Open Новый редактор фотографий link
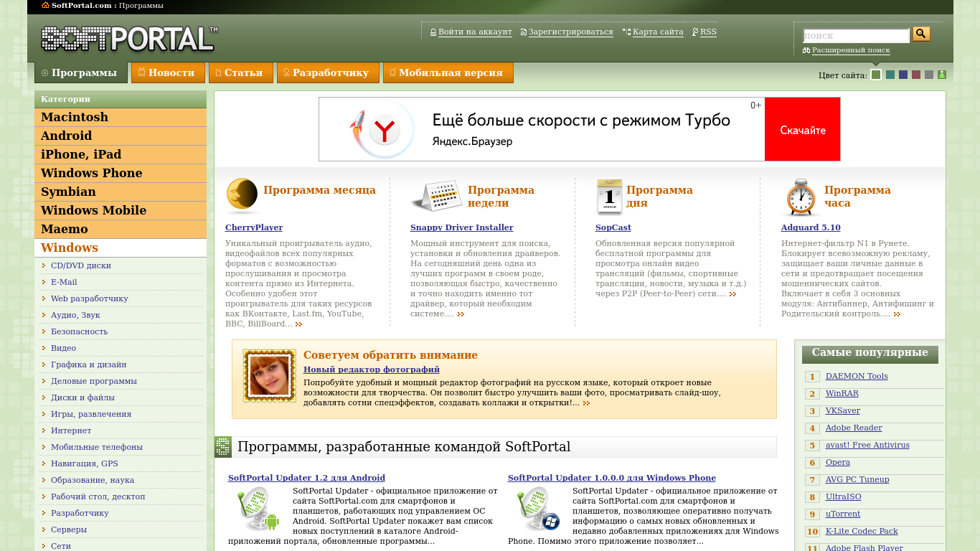This screenshot has width=980, height=551. [x=372, y=369]
